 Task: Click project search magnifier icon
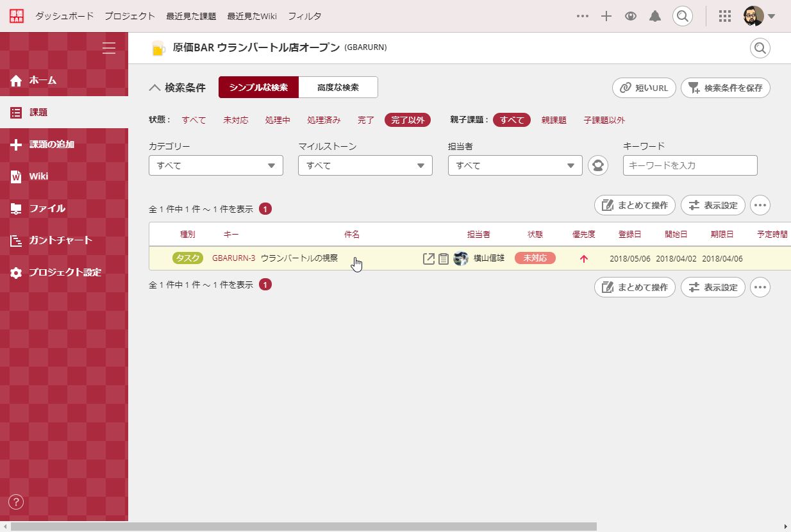pos(760,48)
